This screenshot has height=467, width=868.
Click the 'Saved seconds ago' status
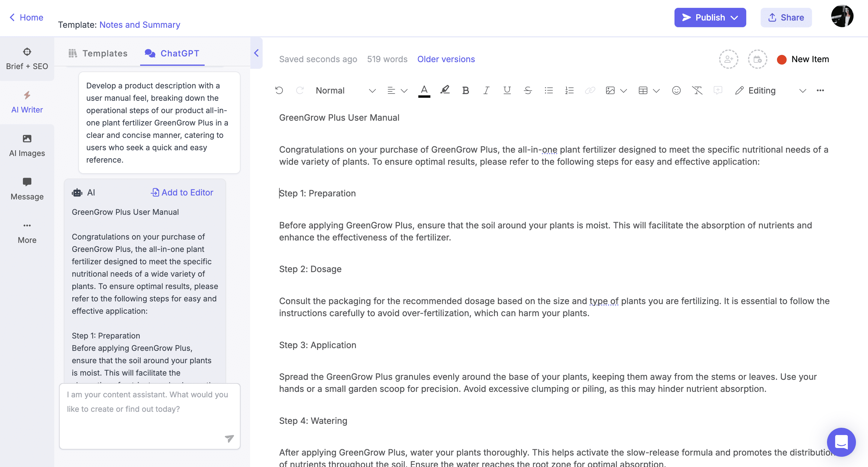point(318,59)
